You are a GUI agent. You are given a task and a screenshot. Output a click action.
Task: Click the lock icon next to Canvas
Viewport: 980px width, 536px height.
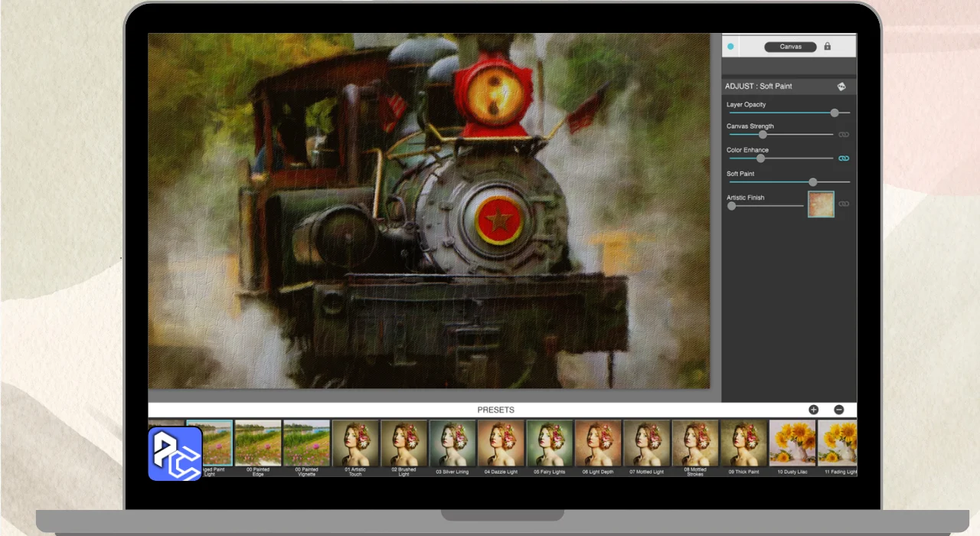(x=827, y=47)
